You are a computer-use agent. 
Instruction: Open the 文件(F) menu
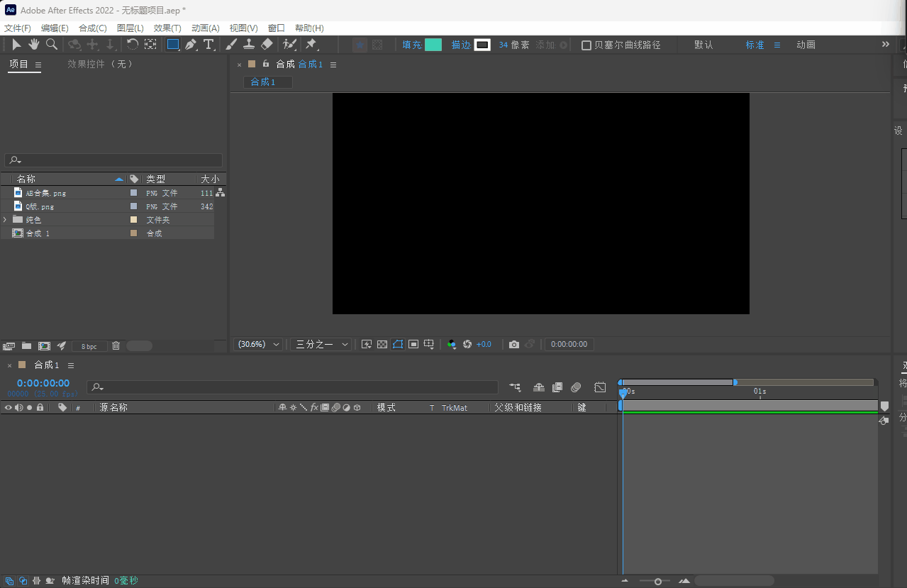[x=18, y=28]
